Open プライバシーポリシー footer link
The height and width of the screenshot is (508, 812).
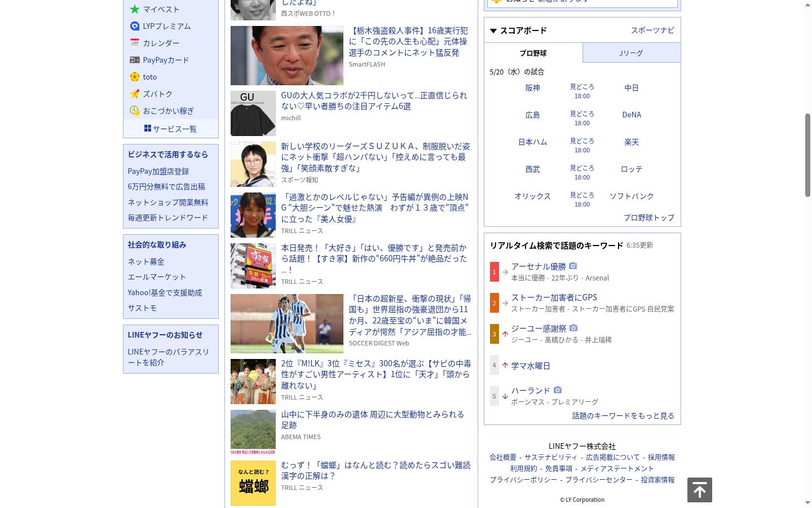tap(523, 480)
